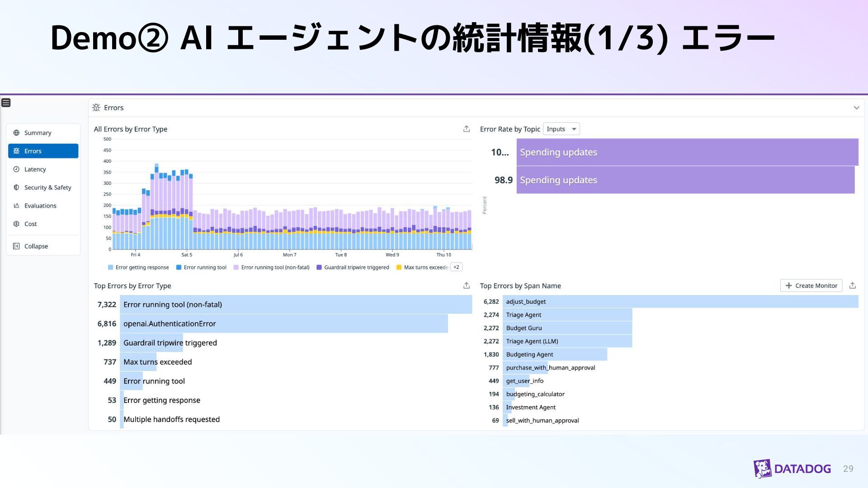Toggle the Error running tool (non-fatal) legend series
This screenshot has height=488, width=868.
click(x=275, y=267)
